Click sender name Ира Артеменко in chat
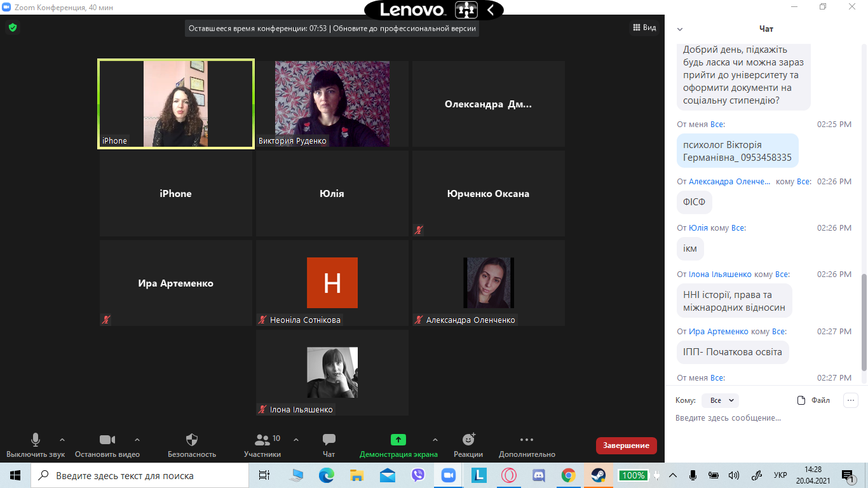The height and width of the screenshot is (488, 868). (719, 332)
